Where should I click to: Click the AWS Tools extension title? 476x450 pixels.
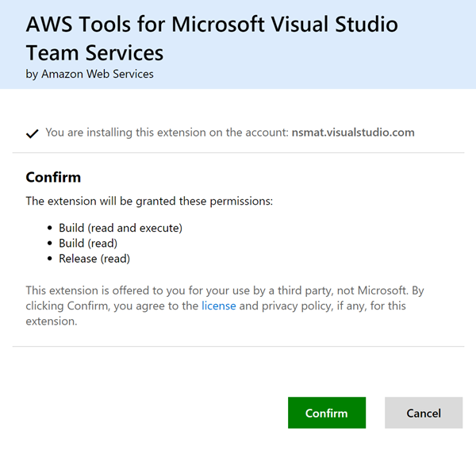pyautogui.click(x=212, y=38)
